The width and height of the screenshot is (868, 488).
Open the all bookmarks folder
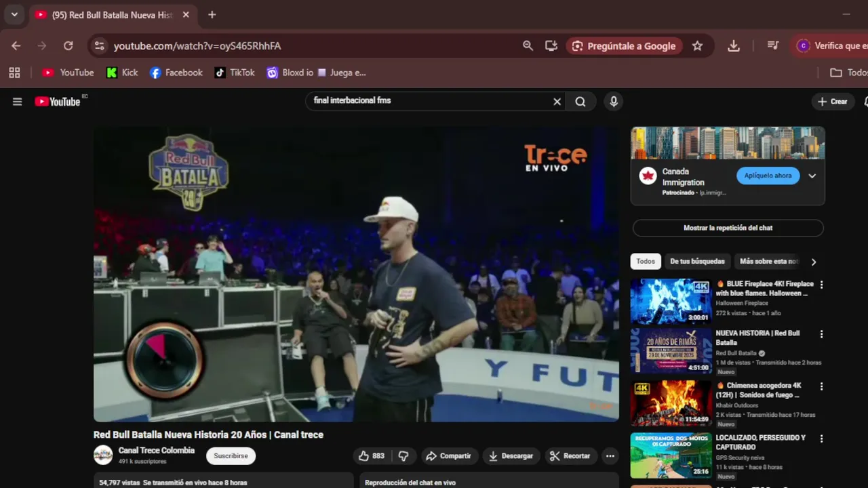coord(849,73)
